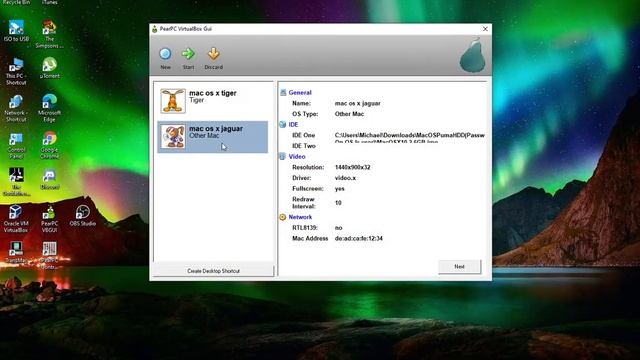Select the Control Panel desktop icon
Viewport: 640px width, 360px height.
pyautogui.click(x=16, y=145)
